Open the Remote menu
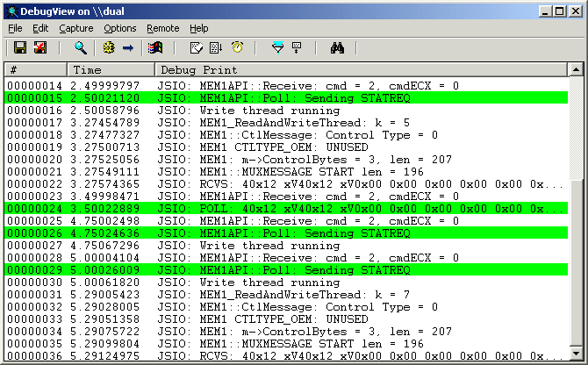The height and width of the screenshot is (365, 588). (162, 28)
